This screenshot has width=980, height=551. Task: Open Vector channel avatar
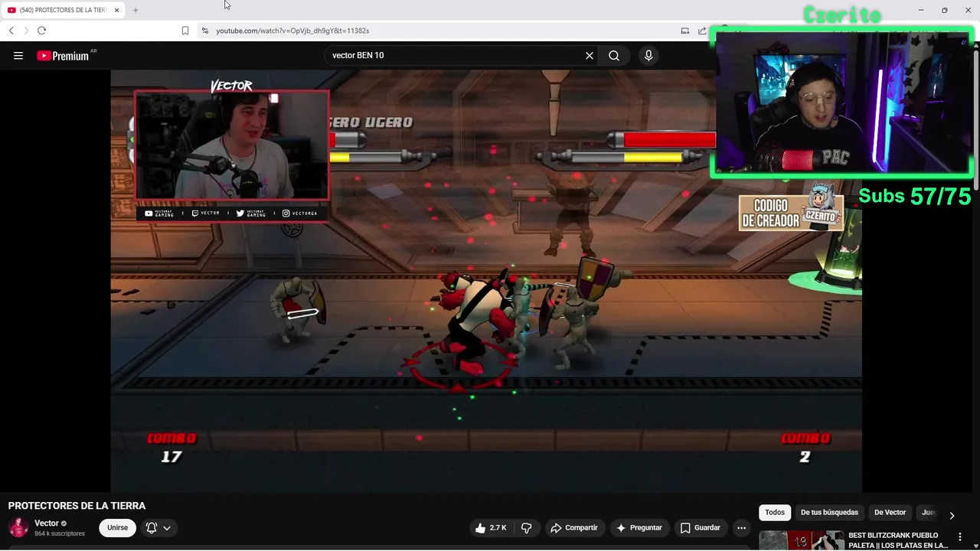coord(18,527)
